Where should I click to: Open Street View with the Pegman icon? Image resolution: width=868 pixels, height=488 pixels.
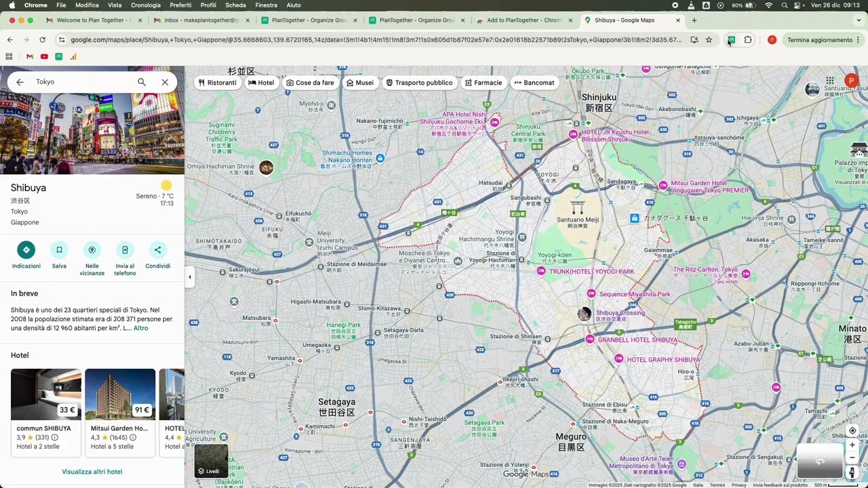point(852,472)
